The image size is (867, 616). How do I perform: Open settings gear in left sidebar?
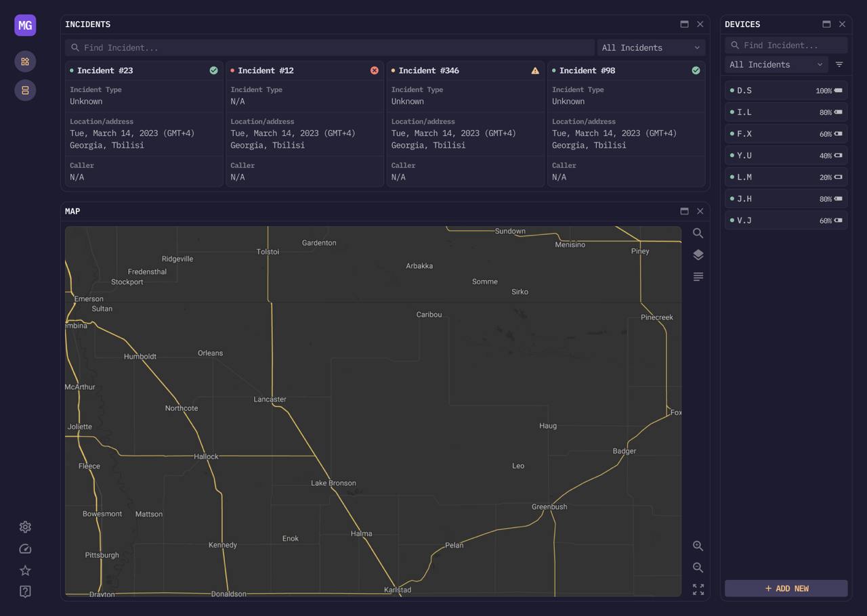(x=25, y=527)
